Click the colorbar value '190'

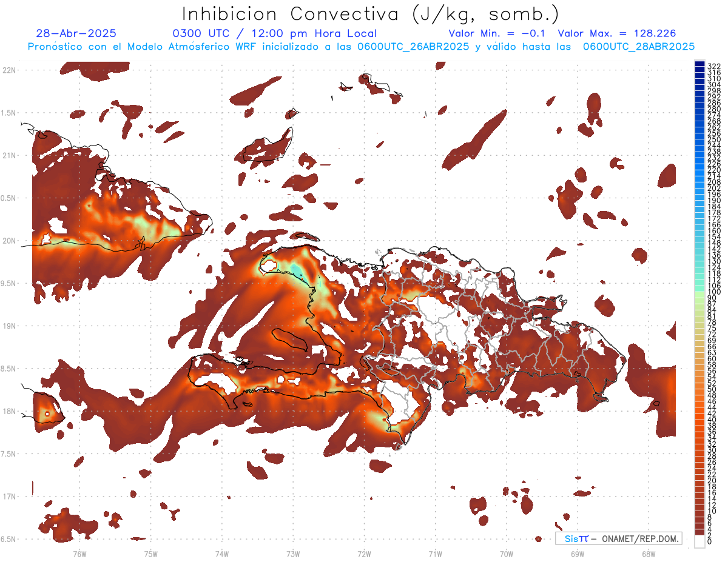click(x=714, y=201)
